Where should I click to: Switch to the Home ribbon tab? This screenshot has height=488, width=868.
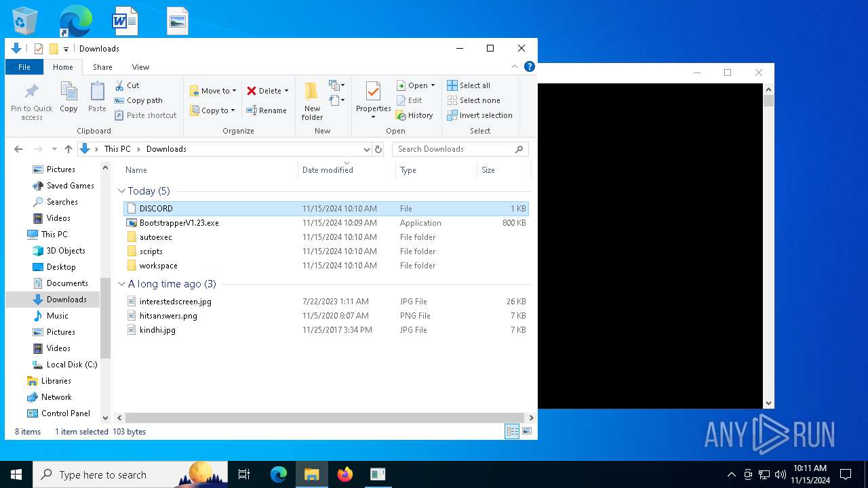(x=63, y=67)
